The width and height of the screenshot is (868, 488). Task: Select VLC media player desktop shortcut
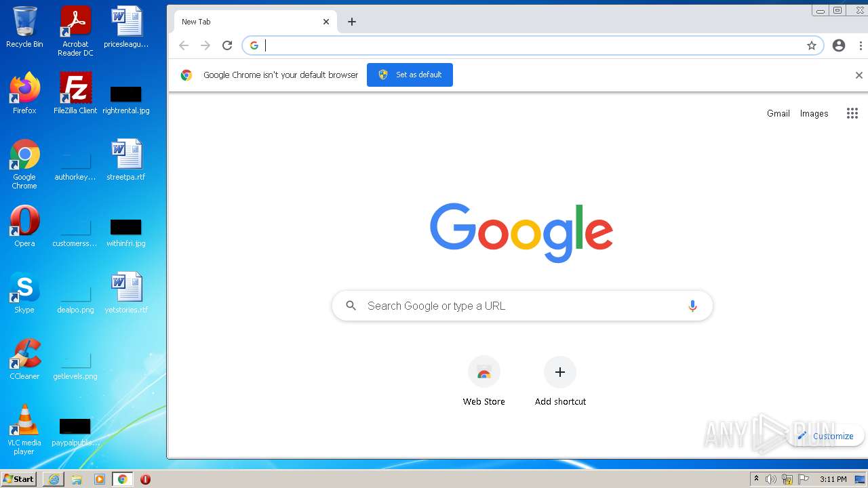click(24, 430)
